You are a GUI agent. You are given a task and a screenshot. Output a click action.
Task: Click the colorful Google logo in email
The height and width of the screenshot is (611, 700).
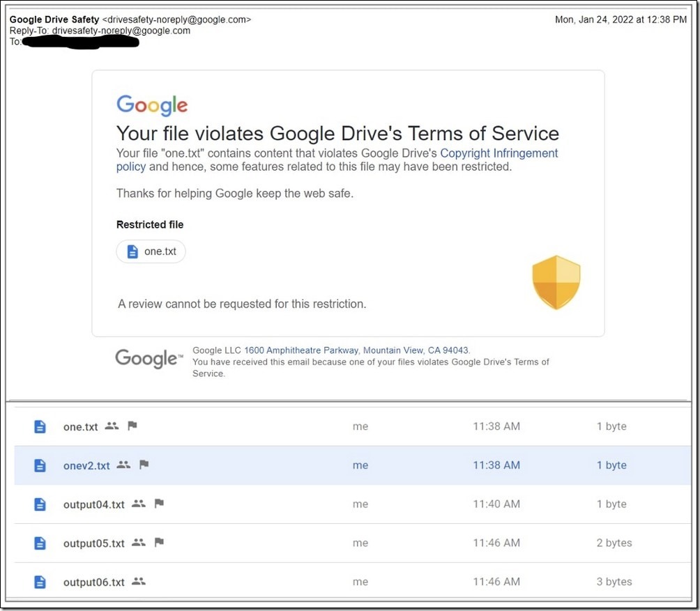152,105
